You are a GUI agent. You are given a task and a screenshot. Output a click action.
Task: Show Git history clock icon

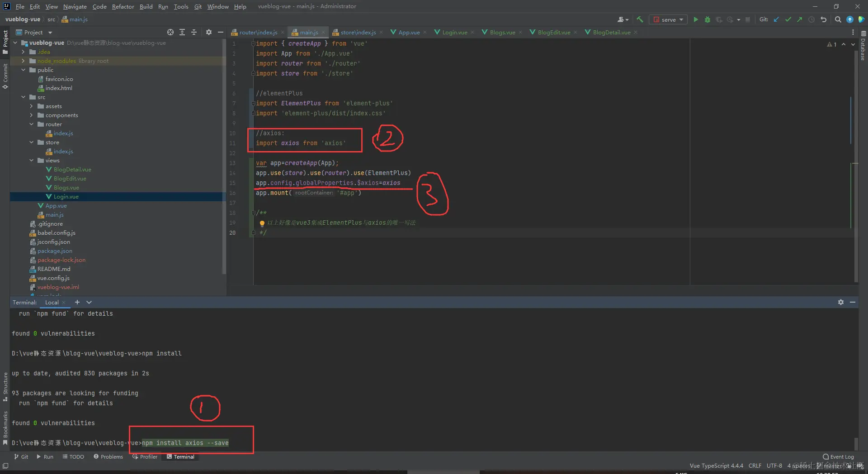coord(811,19)
